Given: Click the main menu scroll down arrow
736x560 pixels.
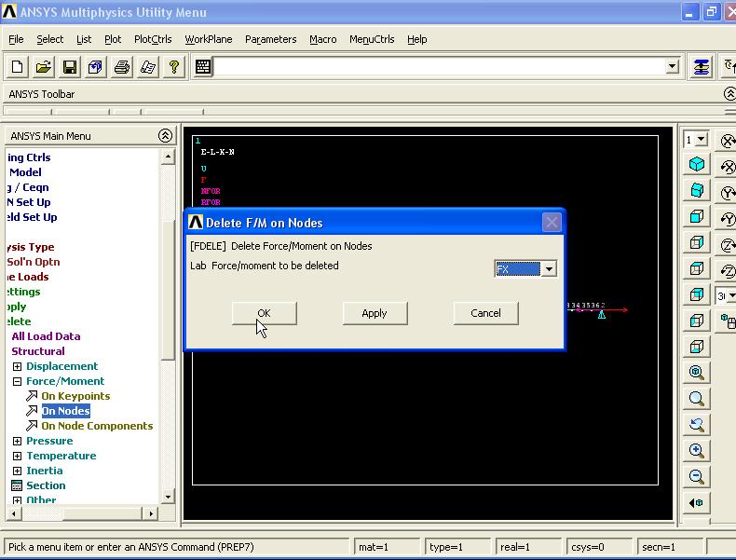Looking at the screenshot, I should tap(168, 497).
